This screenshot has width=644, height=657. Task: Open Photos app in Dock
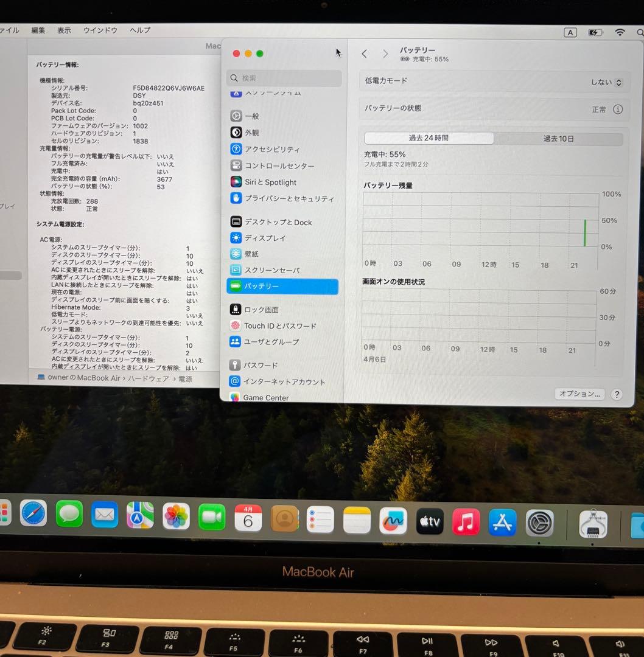point(176,516)
